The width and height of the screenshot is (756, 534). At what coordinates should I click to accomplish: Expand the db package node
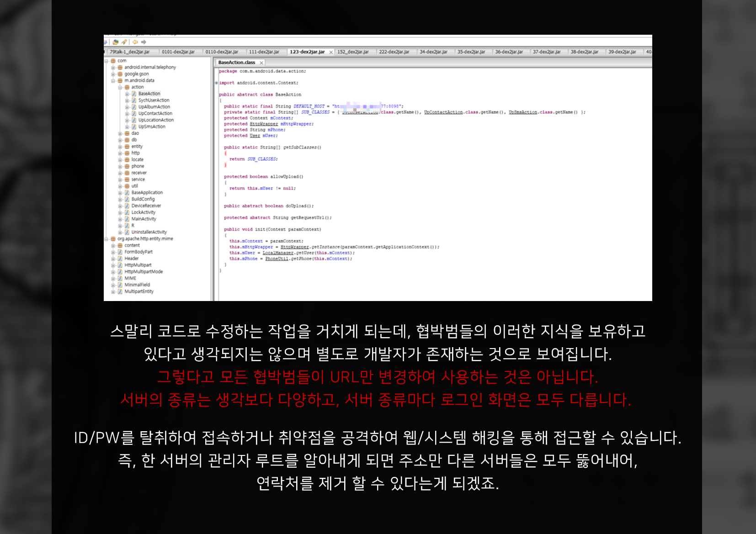pyautogui.click(x=120, y=140)
